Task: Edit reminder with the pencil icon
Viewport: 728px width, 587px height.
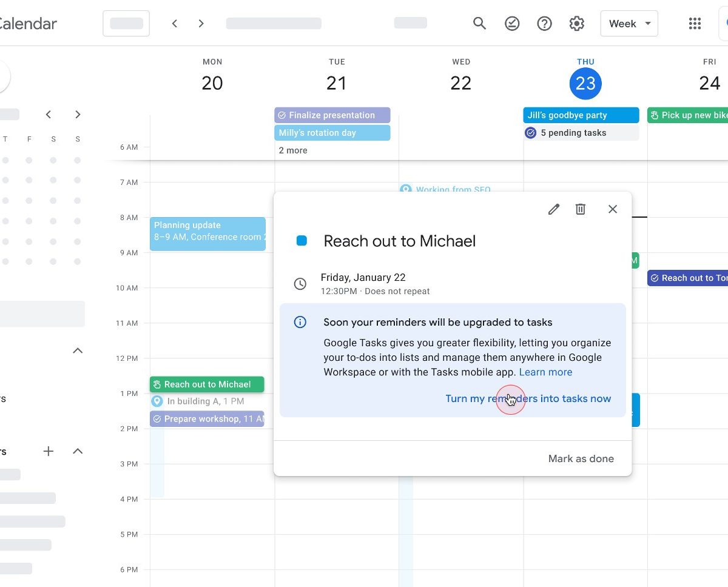Action: click(553, 209)
